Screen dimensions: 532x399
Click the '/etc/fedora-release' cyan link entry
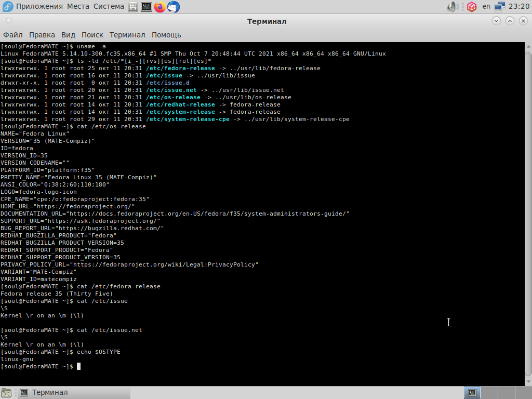[180, 68]
